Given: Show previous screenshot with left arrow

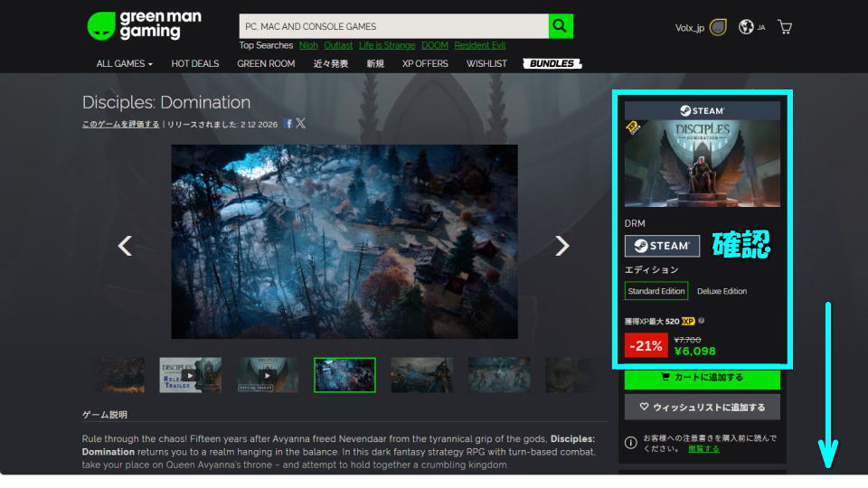Looking at the screenshot, I should (126, 245).
